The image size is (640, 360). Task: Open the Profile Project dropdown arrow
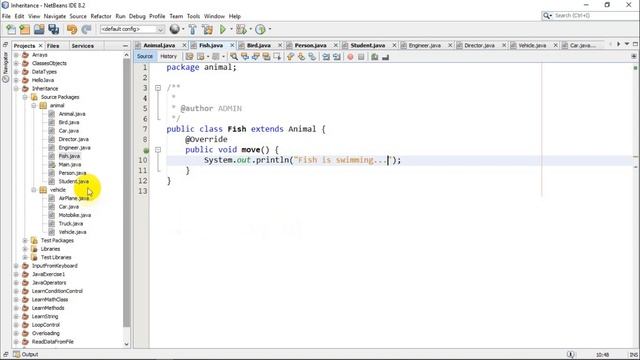point(270,29)
